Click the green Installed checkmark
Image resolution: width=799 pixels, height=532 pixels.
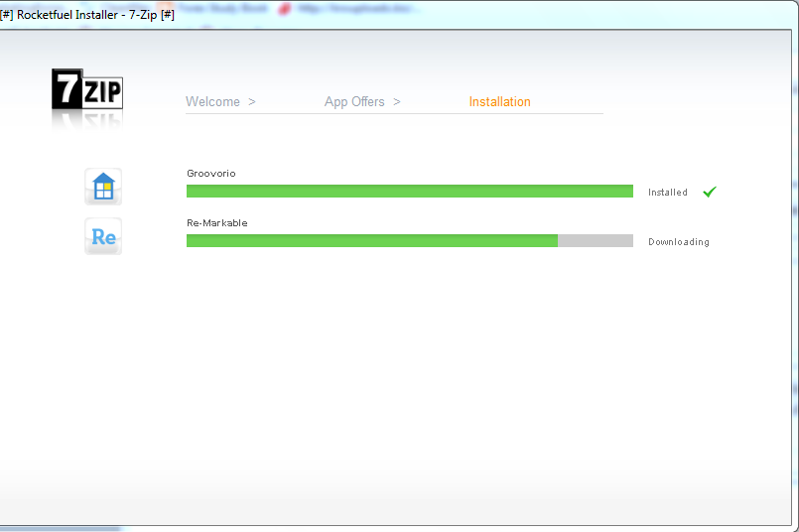pos(710,192)
